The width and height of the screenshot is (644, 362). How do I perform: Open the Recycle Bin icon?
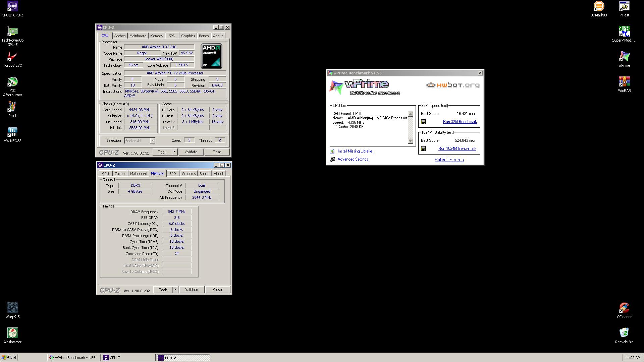[624, 336]
